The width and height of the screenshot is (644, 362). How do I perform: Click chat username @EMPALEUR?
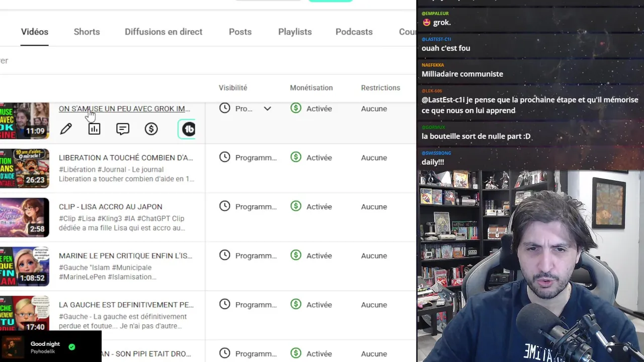tap(435, 14)
